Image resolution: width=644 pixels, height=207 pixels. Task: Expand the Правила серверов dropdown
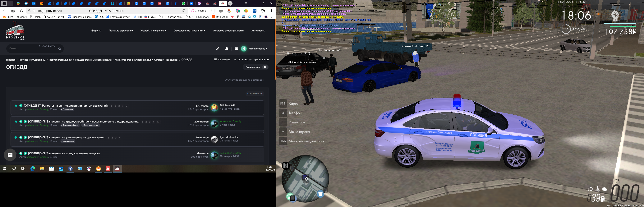pos(121,30)
